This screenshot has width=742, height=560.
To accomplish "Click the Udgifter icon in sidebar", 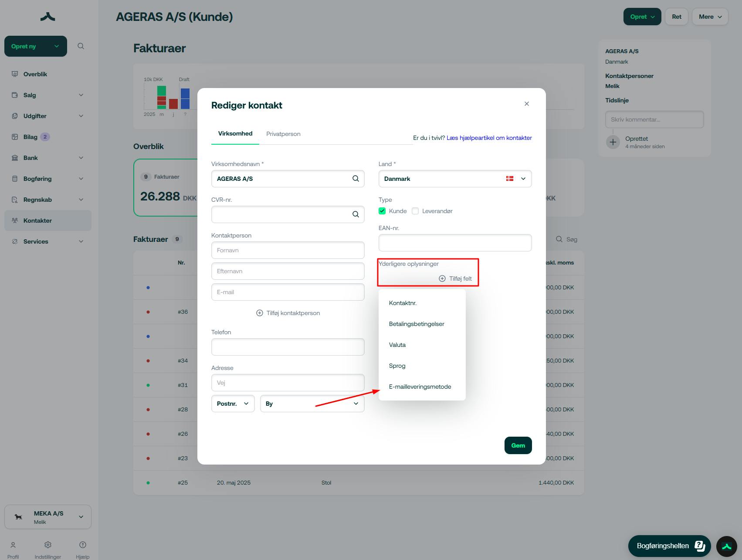I will 15,116.
